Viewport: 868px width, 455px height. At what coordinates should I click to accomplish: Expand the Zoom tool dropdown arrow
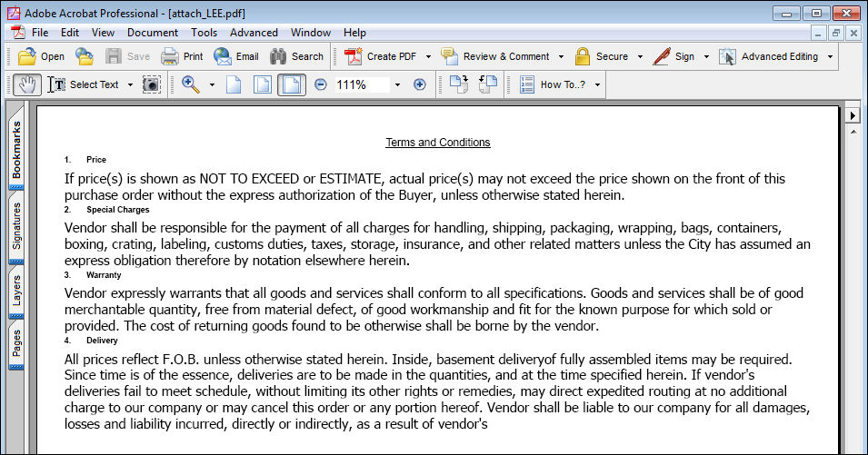point(212,85)
